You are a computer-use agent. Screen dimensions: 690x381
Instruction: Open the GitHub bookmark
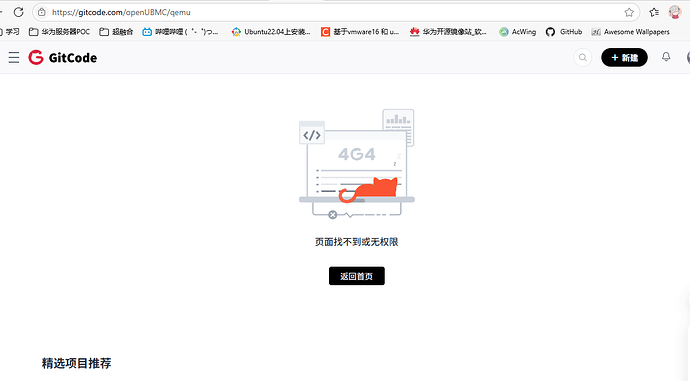[x=564, y=32]
